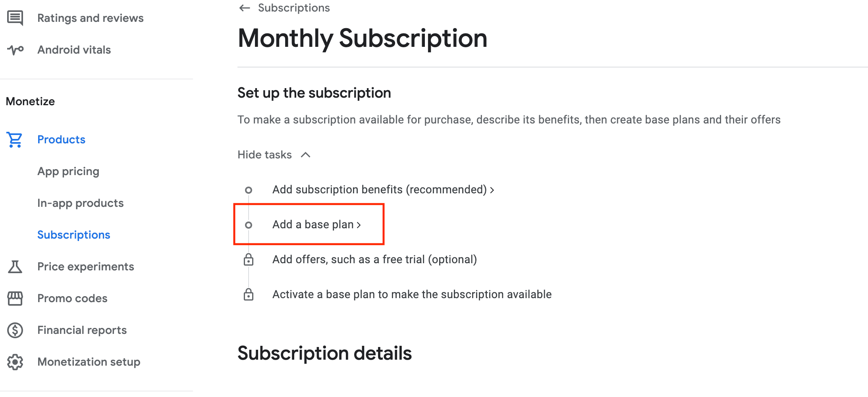Click the Android vitals pulse icon

click(x=15, y=50)
